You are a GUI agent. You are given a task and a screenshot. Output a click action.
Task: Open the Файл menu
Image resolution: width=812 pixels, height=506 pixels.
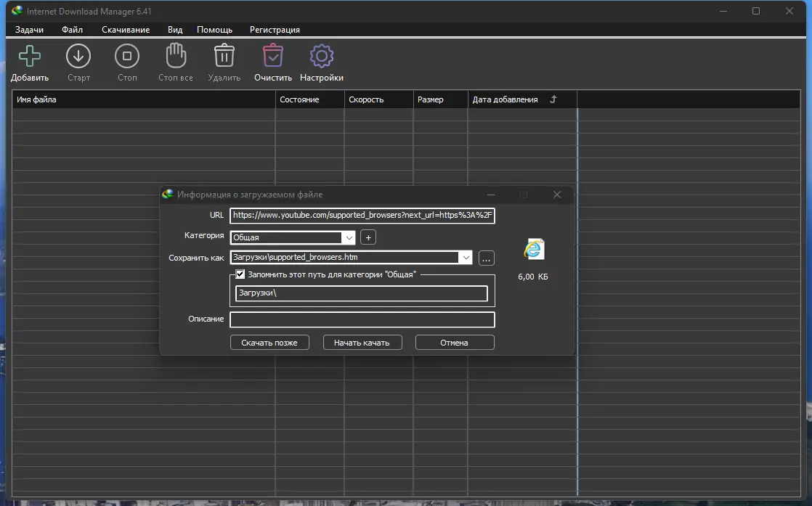click(x=72, y=30)
